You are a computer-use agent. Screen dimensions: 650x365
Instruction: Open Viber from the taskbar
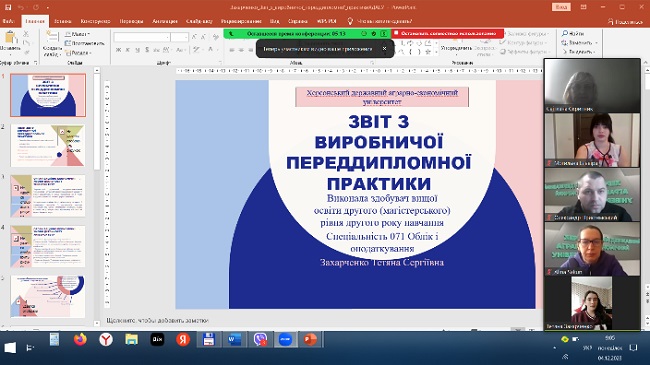tap(260, 340)
